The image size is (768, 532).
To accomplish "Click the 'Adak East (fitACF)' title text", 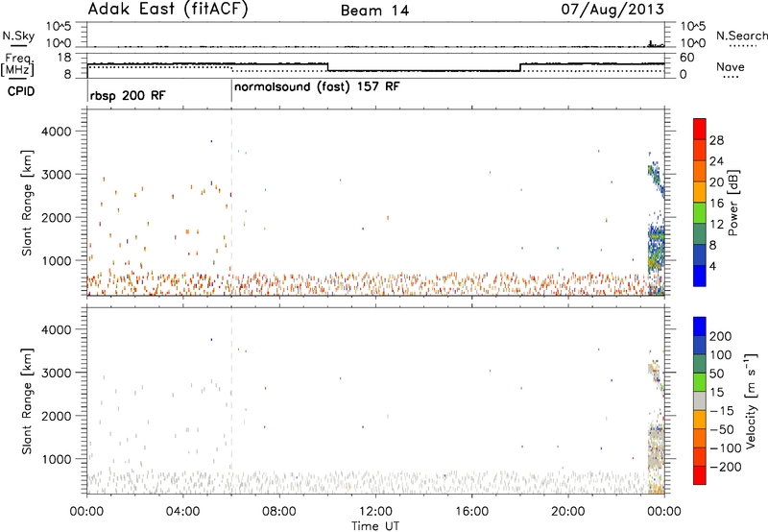I will [168, 10].
